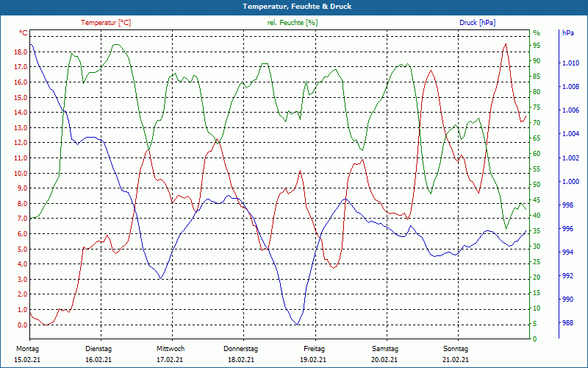Click humidity axis value 45
588x368 pixels.
537,199
